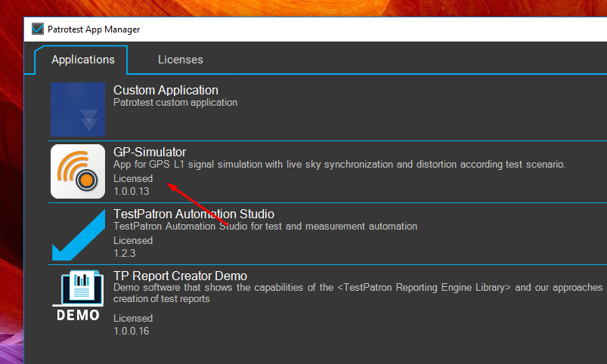The image size is (607, 364).
Task: Click the GP-Simulator version 1.0.0.13
Action: click(131, 192)
